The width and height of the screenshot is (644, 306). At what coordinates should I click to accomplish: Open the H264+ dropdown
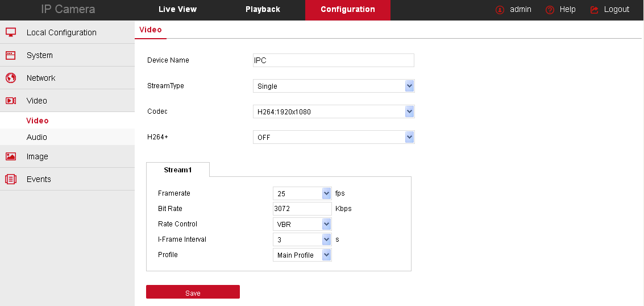[x=334, y=137]
